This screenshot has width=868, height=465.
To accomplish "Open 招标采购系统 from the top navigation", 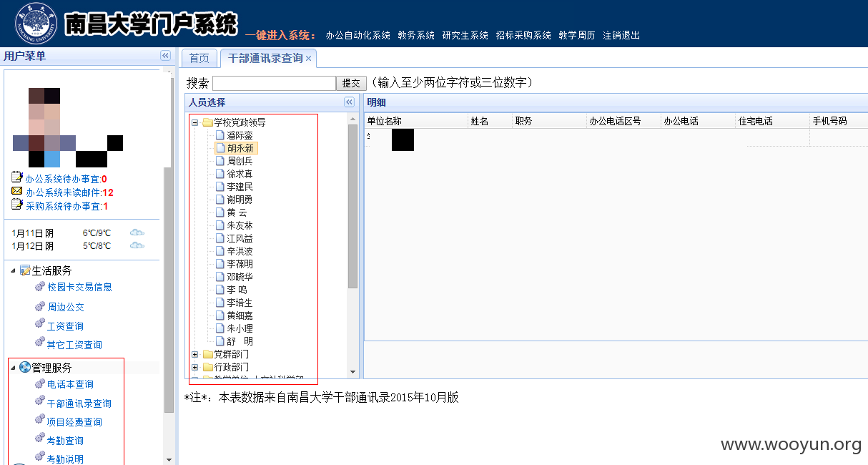I will (x=523, y=35).
